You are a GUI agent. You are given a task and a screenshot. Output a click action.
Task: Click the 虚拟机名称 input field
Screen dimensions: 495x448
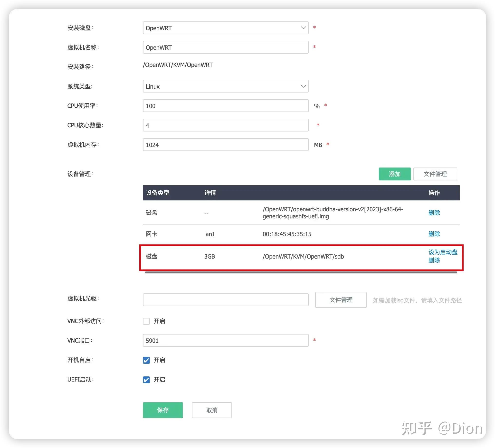click(x=225, y=47)
